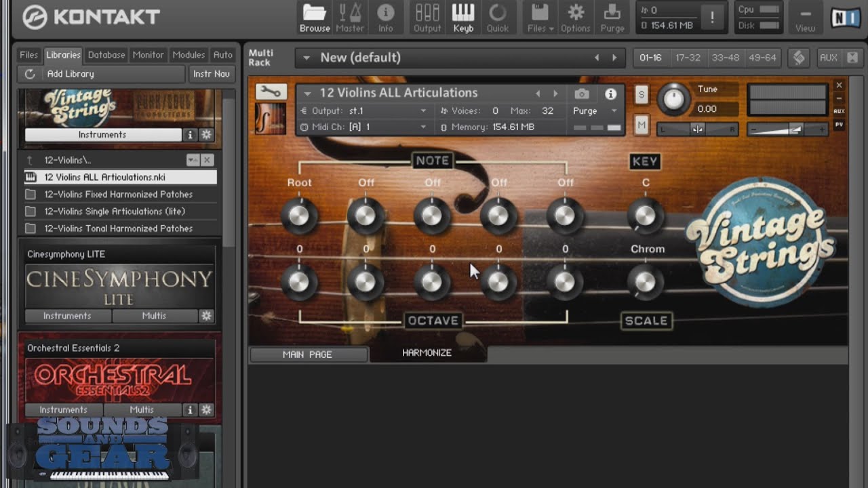The width and height of the screenshot is (868, 488).
Task: Open the Files menu
Action: tap(540, 18)
